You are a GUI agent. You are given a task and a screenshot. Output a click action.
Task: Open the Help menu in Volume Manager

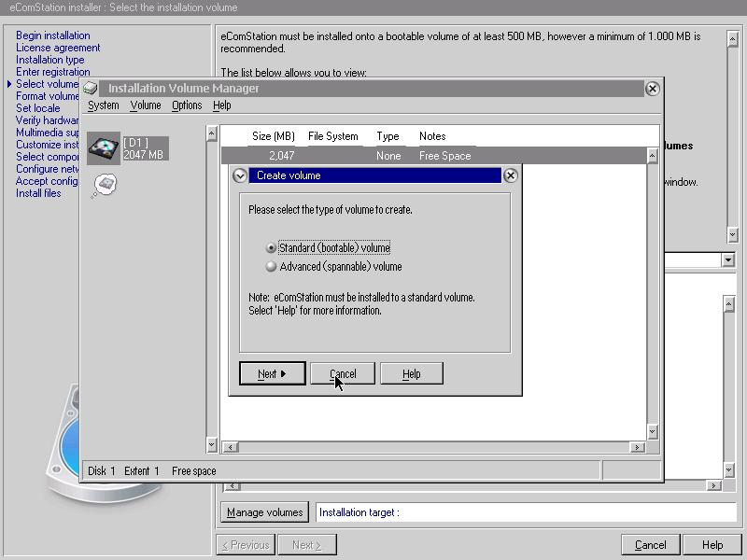pyautogui.click(x=222, y=105)
